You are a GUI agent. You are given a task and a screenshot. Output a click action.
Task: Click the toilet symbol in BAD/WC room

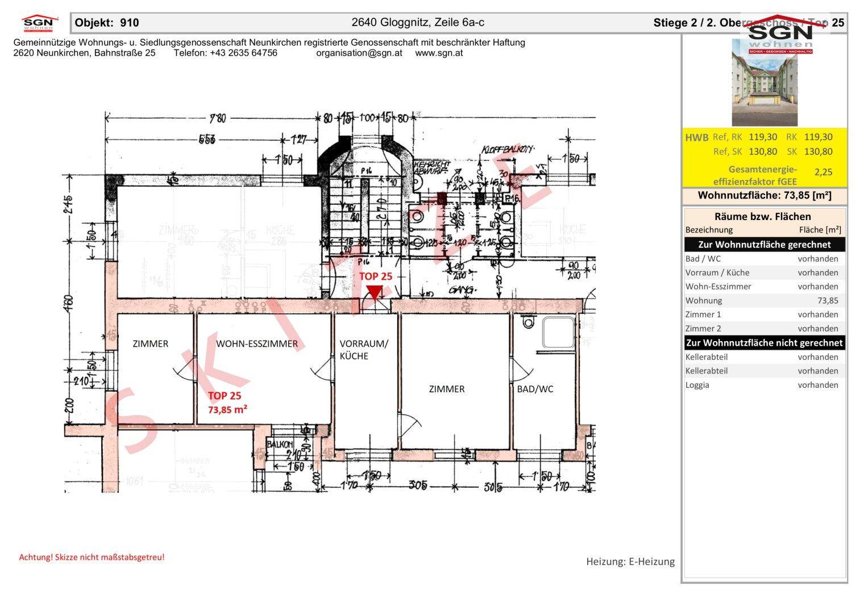click(x=529, y=321)
